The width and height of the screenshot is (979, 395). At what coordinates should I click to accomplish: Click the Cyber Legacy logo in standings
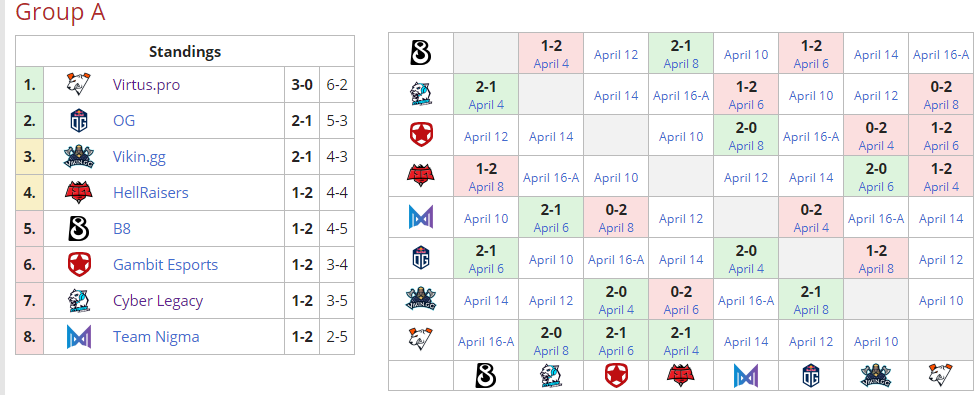pos(79,301)
